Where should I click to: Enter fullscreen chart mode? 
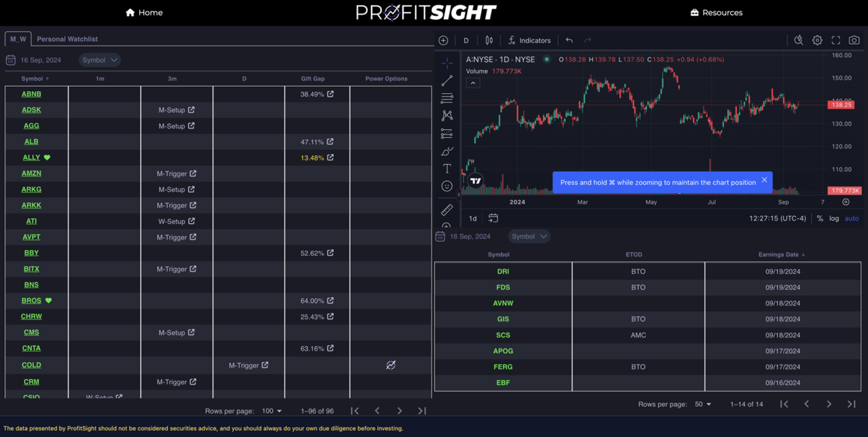click(836, 40)
